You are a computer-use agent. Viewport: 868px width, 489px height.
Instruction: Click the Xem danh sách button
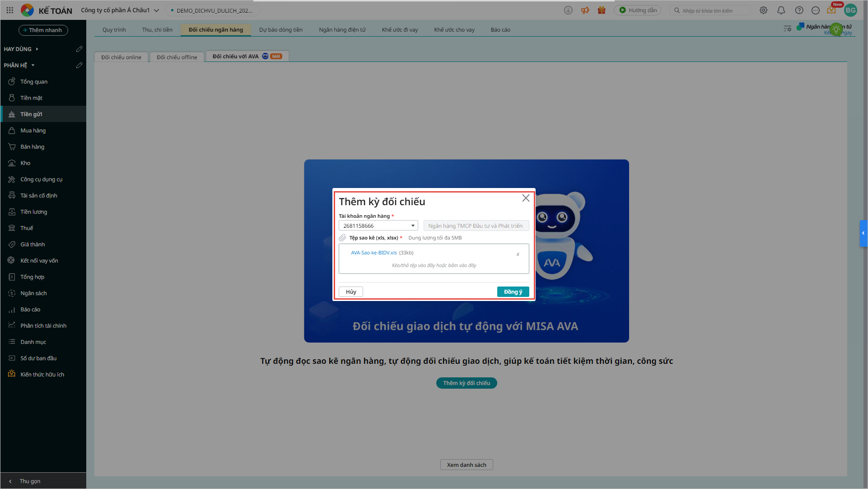(x=467, y=465)
